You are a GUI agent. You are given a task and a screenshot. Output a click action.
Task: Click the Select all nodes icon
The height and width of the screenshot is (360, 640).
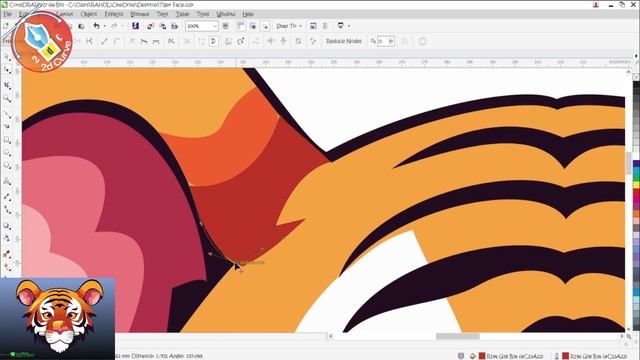pos(313,41)
